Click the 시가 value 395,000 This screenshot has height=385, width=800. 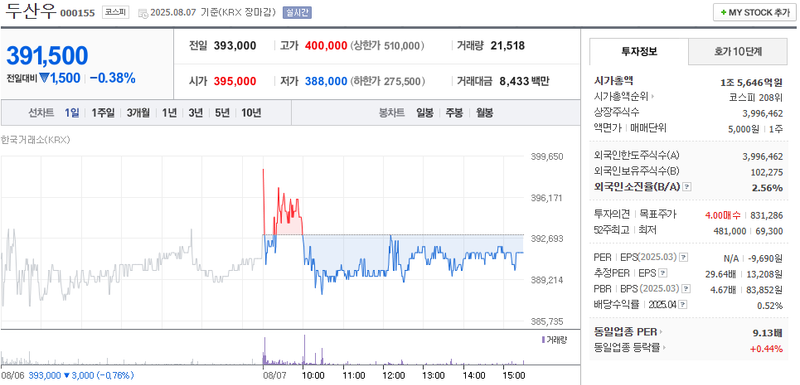(235, 81)
